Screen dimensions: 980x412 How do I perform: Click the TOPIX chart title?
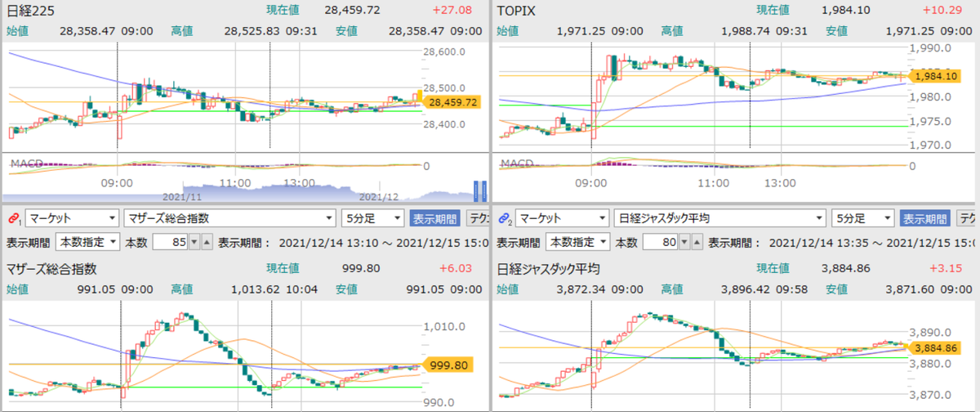pos(516,11)
